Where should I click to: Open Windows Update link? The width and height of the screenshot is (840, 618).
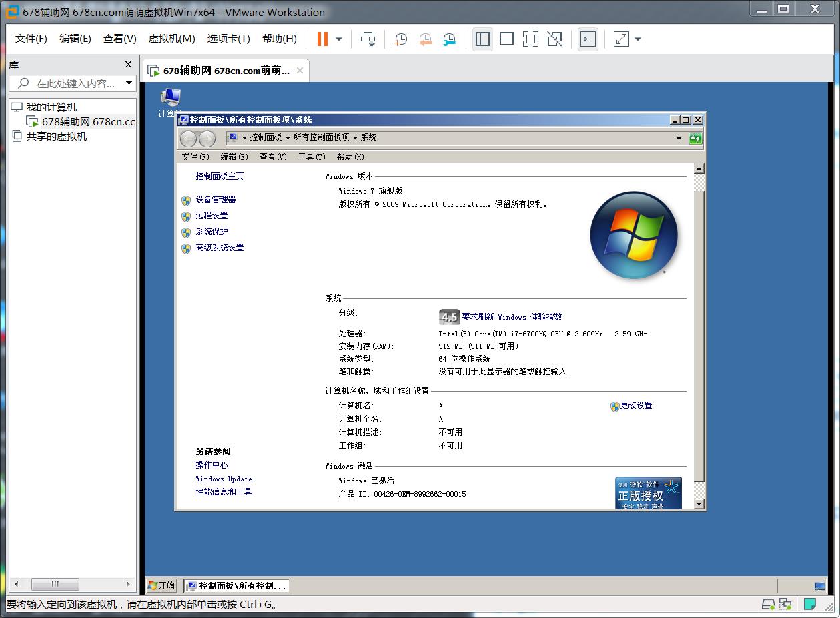click(x=224, y=479)
